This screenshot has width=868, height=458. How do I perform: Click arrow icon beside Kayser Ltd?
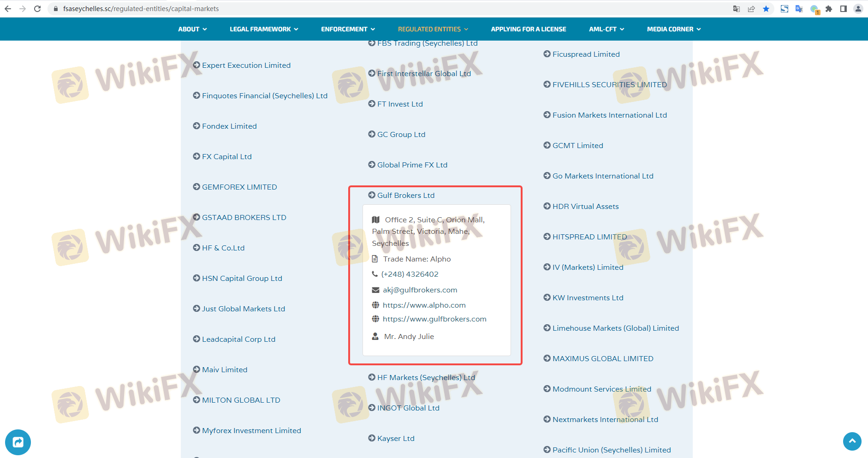[372, 438]
